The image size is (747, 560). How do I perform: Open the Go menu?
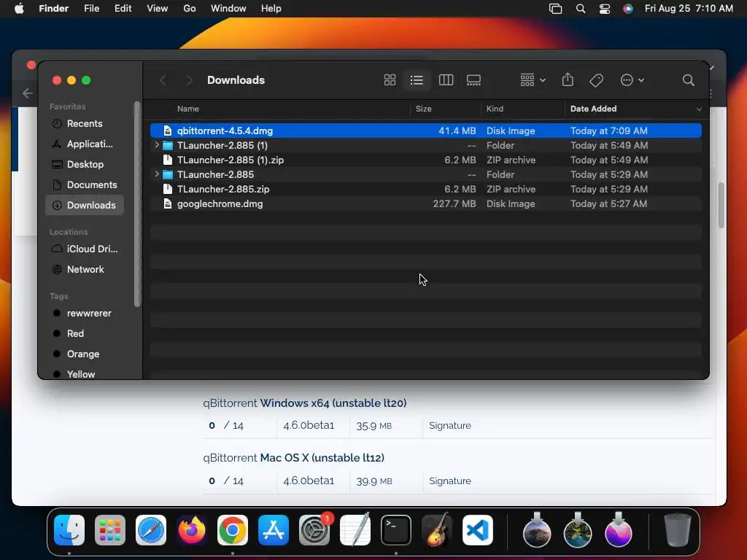click(x=190, y=9)
